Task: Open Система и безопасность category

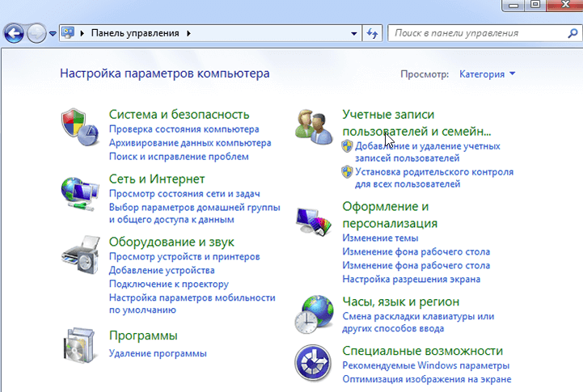Action: 179,115
